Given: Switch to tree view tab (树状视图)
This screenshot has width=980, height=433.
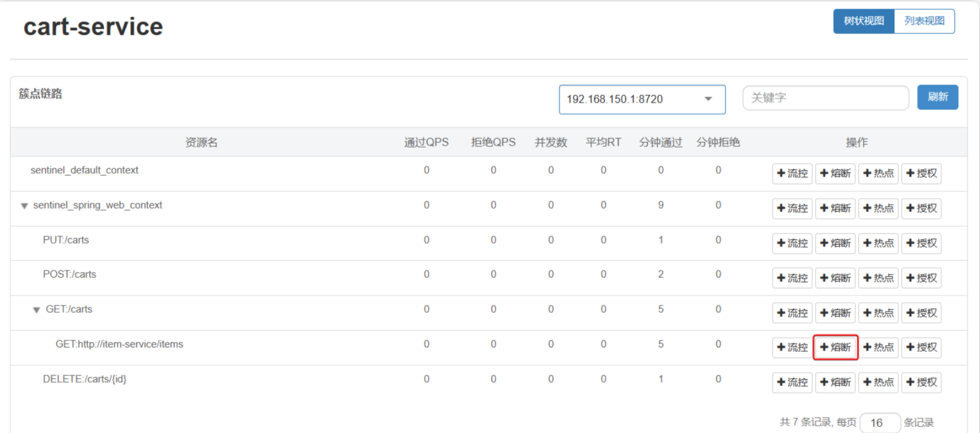Looking at the screenshot, I should (863, 21).
